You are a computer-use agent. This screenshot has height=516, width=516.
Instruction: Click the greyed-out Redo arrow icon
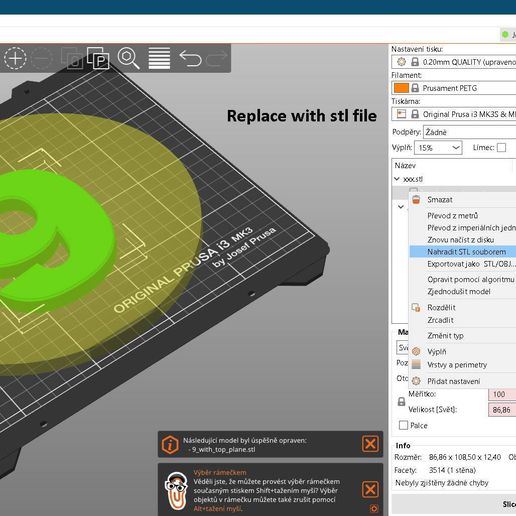click(217, 58)
